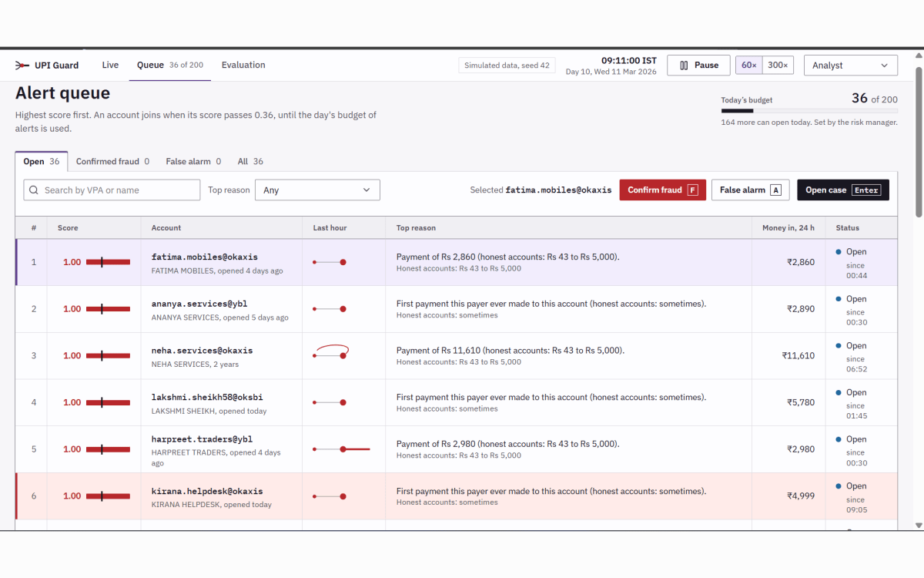The width and height of the screenshot is (924, 578).
Task: Select ananya.services@ybl account
Action: 199,304
